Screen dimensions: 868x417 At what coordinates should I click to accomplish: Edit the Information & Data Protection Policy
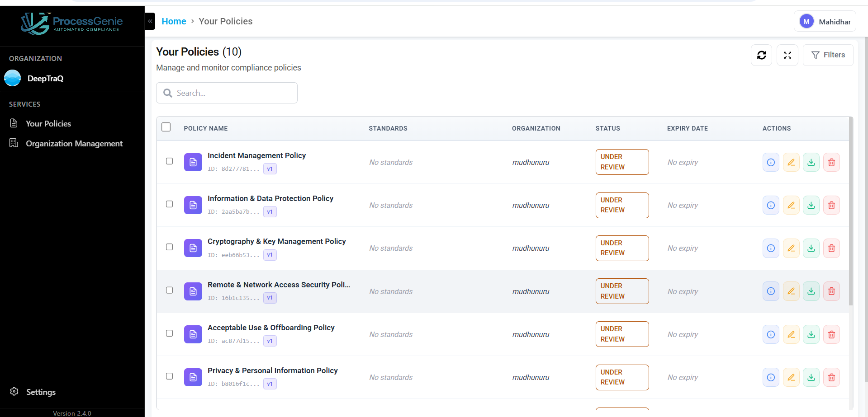[x=791, y=205]
